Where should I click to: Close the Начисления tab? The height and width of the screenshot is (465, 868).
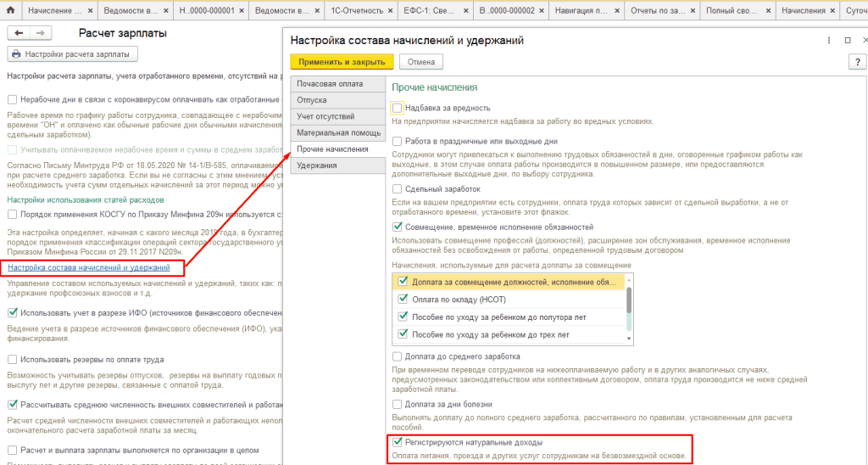pyautogui.click(x=832, y=10)
